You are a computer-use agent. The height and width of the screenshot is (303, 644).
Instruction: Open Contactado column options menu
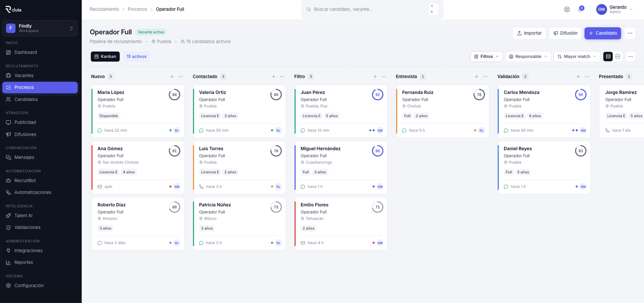pos(283,77)
